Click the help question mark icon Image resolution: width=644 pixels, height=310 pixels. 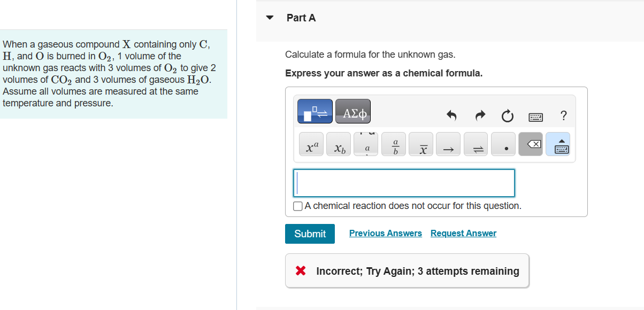(x=562, y=115)
